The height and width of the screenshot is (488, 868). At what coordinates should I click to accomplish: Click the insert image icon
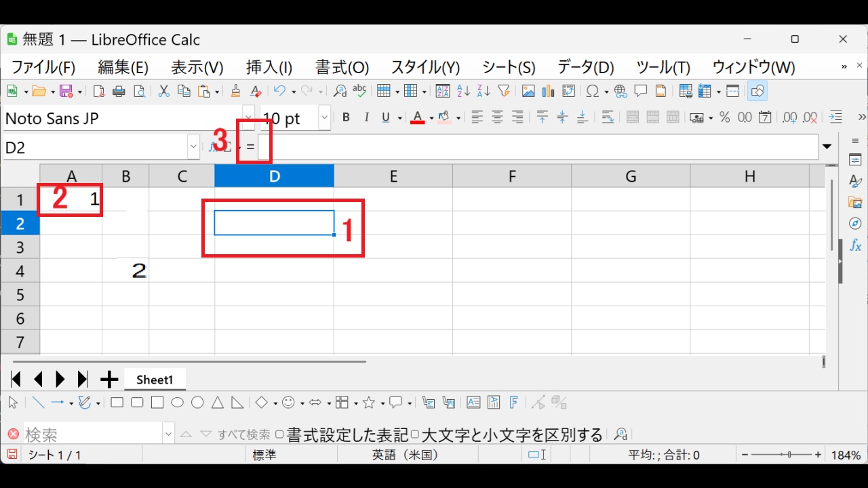(528, 90)
